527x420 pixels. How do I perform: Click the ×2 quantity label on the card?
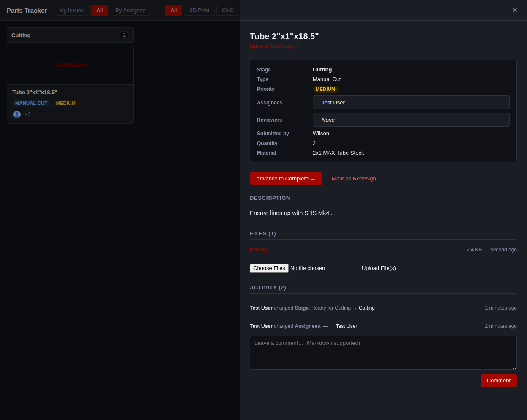(28, 115)
